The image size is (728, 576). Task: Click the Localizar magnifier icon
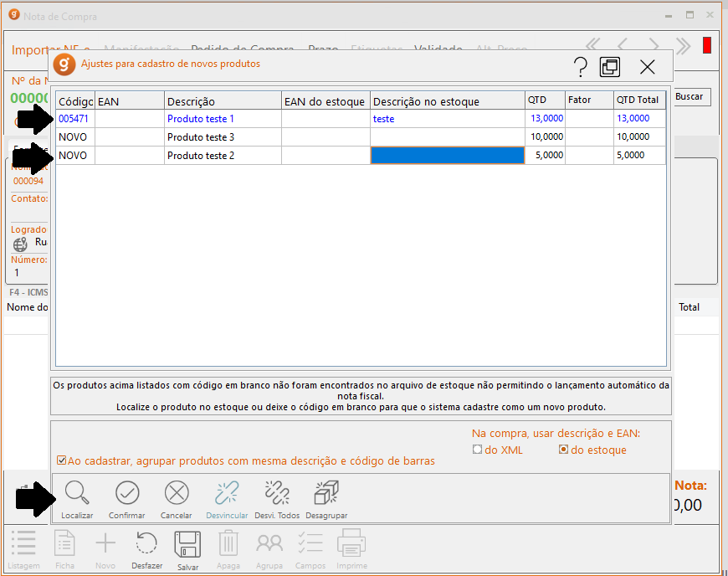[77, 493]
